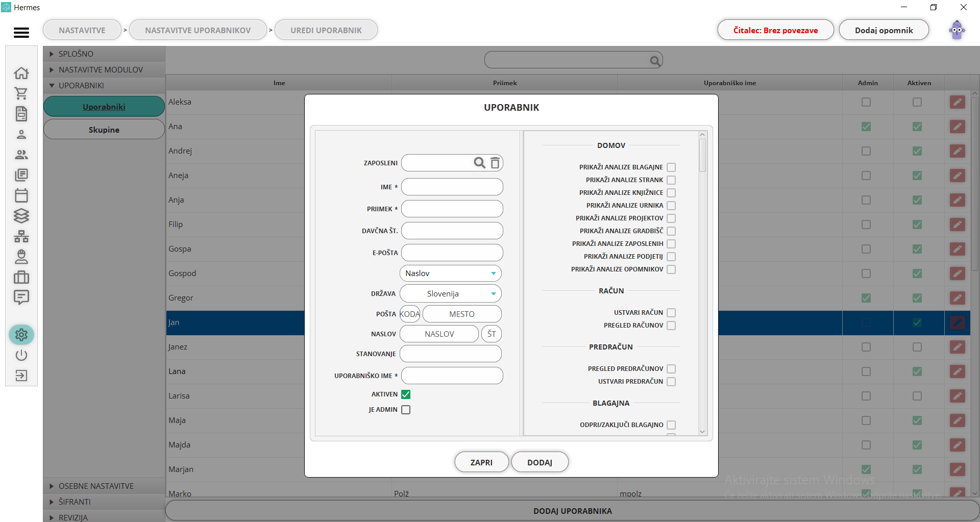Expand the Osebne nastavitve section
980x522 pixels.
point(104,486)
